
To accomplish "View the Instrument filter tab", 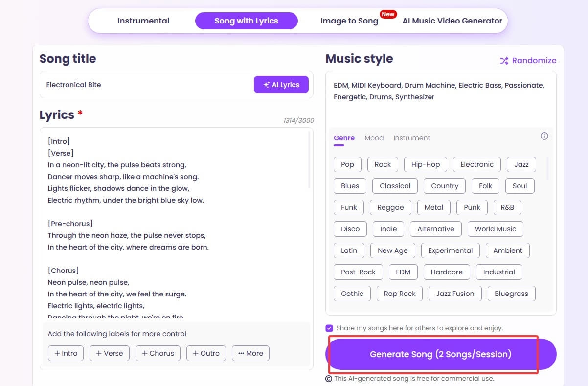I will pyautogui.click(x=411, y=138).
